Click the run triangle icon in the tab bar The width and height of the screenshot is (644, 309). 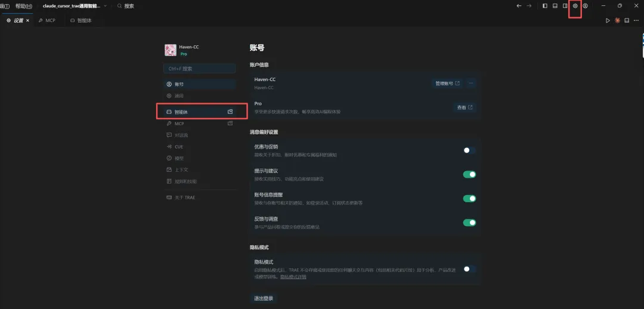pos(608,20)
